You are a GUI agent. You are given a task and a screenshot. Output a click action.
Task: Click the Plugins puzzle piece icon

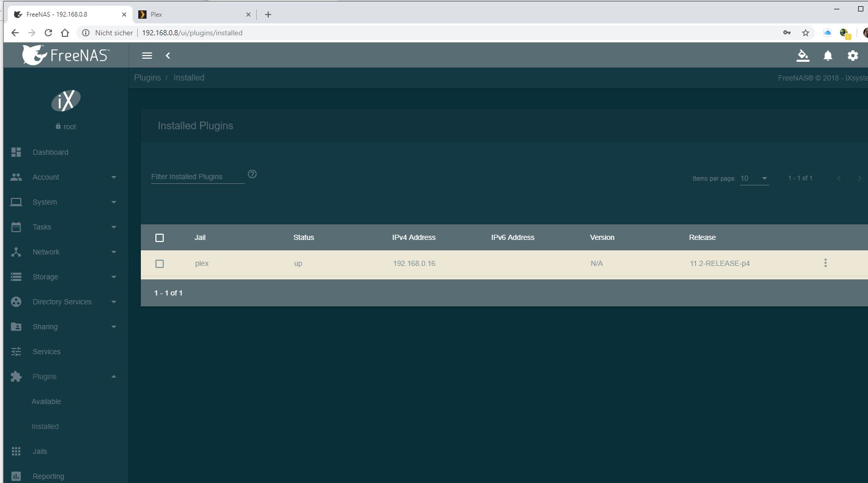pyautogui.click(x=16, y=377)
